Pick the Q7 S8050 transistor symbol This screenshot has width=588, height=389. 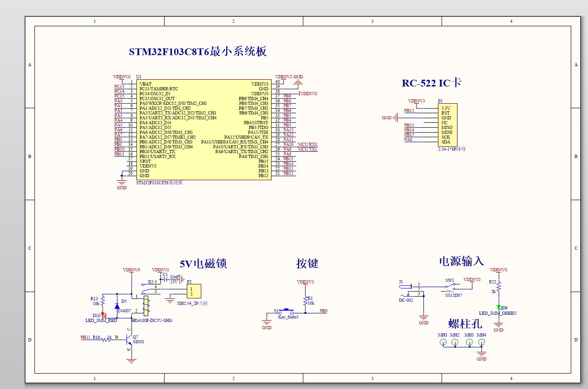pos(129,341)
